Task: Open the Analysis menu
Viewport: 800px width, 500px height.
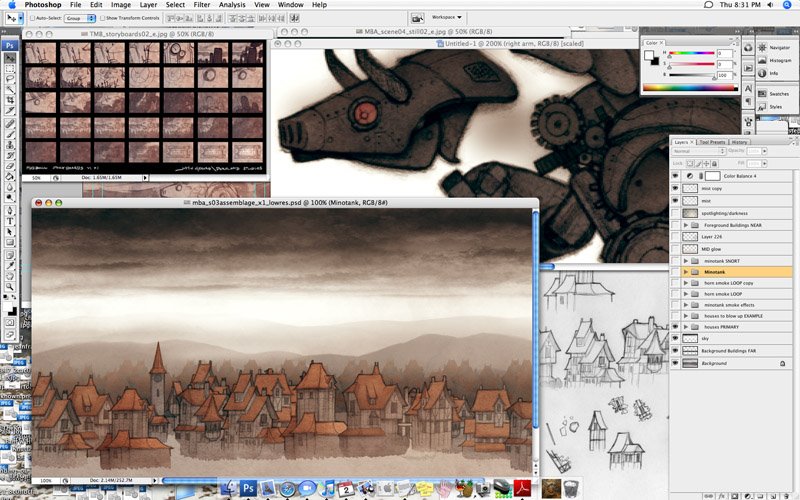Action: coord(232,5)
